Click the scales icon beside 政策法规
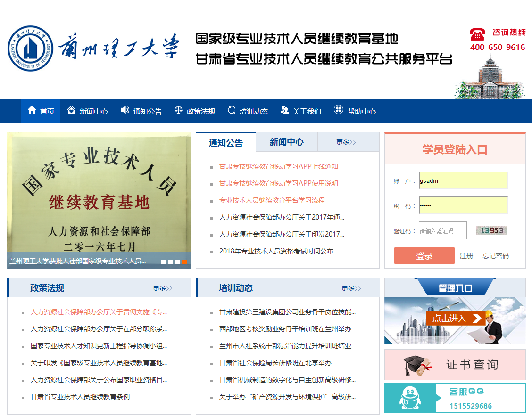The image size is (532, 417). 178,110
